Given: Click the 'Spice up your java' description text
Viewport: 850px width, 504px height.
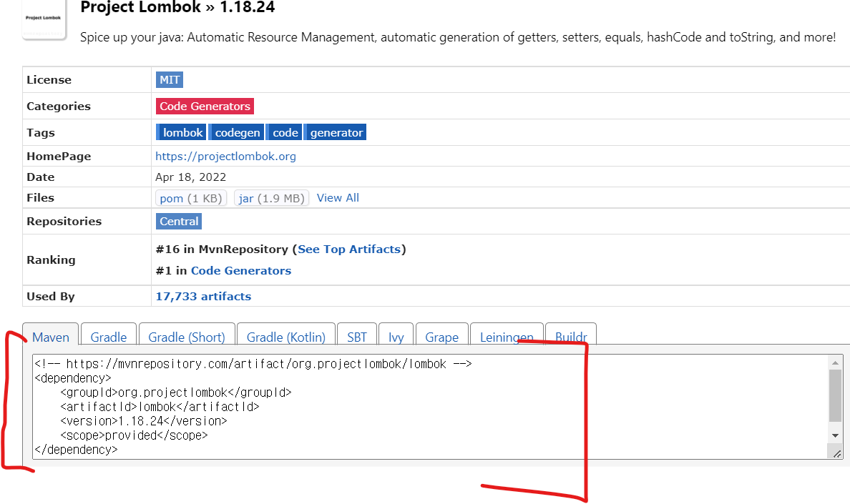Looking at the screenshot, I should pos(458,37).
